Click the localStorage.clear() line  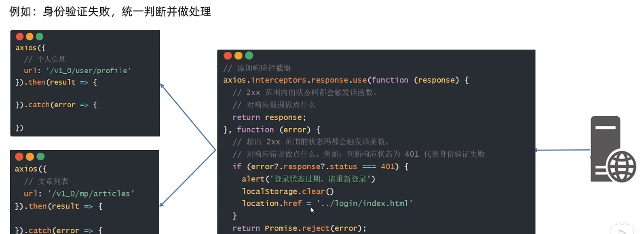288,191
